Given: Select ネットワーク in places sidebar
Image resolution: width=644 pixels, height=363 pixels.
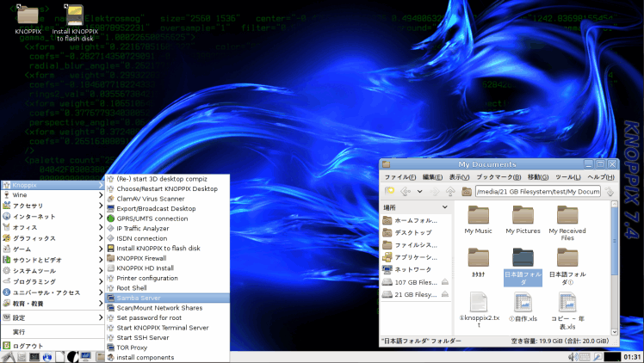Looking at the screenshot, I should pyautogui.click(x=416, y=269).
